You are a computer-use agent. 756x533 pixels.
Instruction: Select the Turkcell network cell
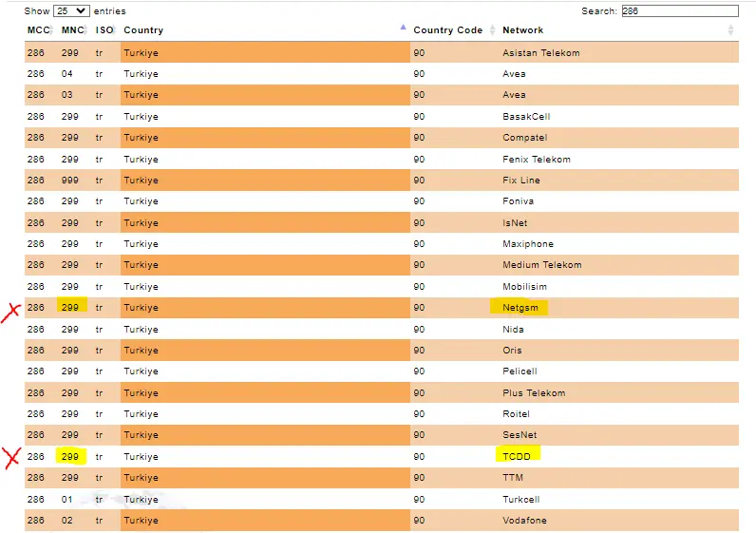(520, 499)
